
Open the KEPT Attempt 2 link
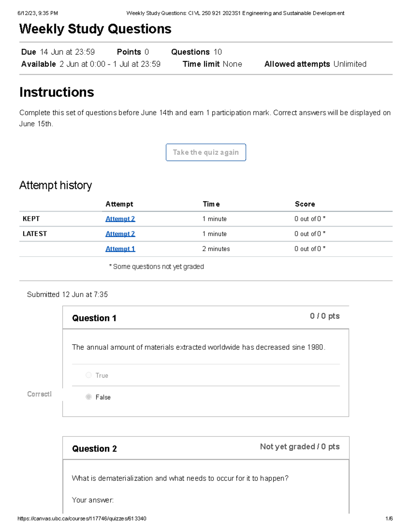(x=120, y=219)
